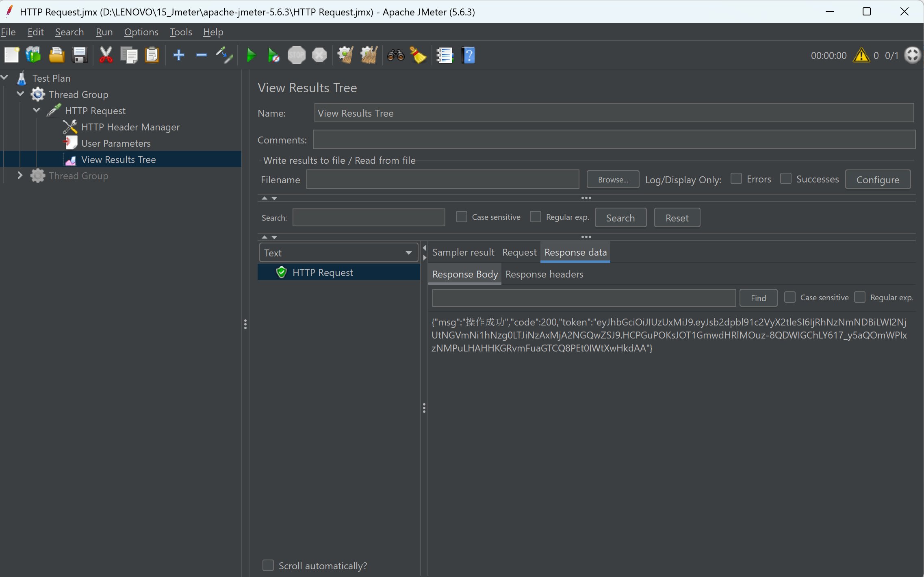Save the test plan with disk icon
Screen dimensions: 924x577
pyautogui.click(x=80, y=55)
